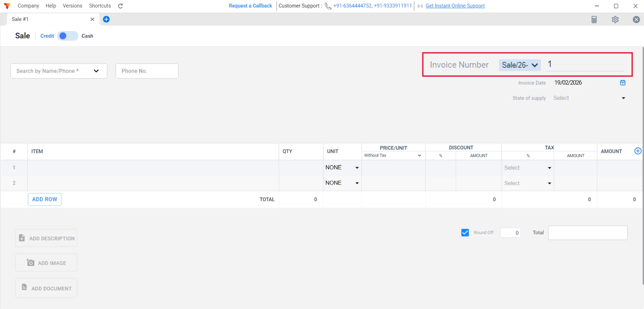Open the Company menu

pos(28,6)
